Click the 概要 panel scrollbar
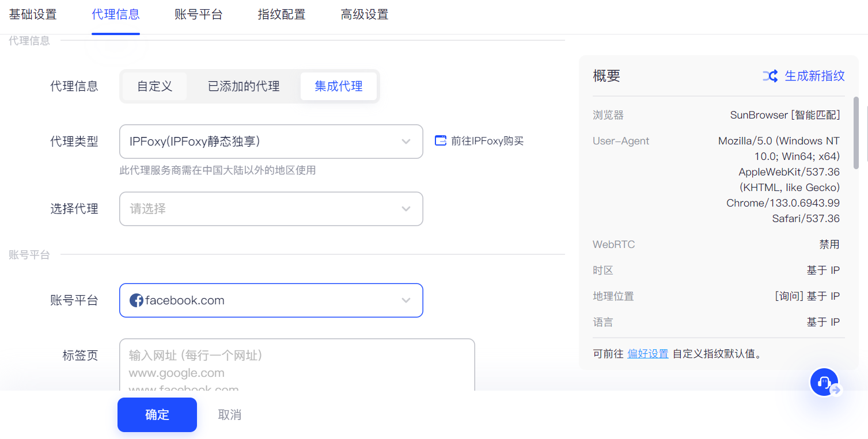This screenshot has height=439, width=868. (856, 132)
